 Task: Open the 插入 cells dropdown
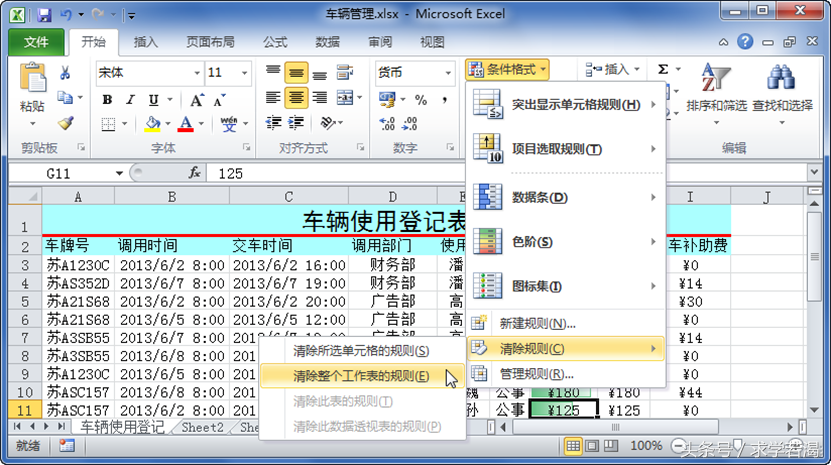[x=613, y=69]
